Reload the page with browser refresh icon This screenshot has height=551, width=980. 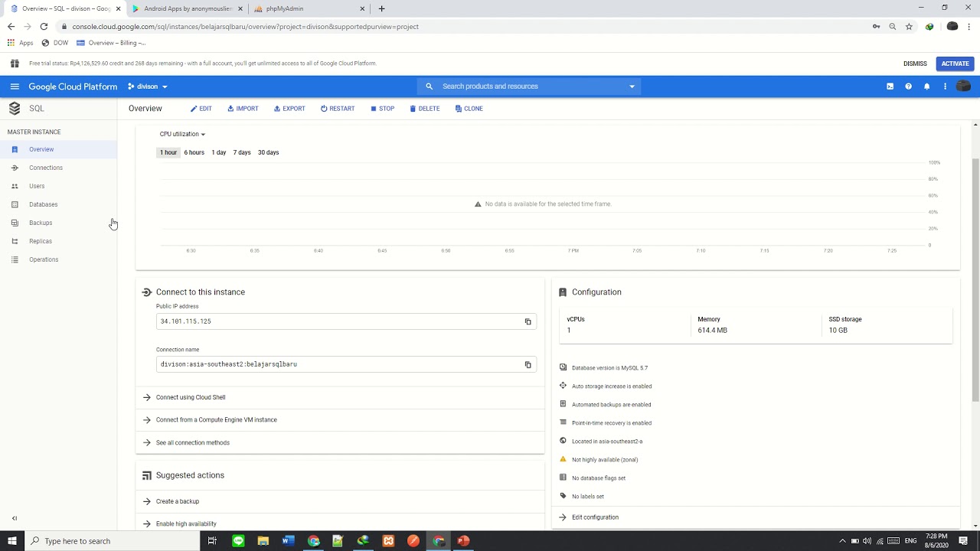click(44, 26)
